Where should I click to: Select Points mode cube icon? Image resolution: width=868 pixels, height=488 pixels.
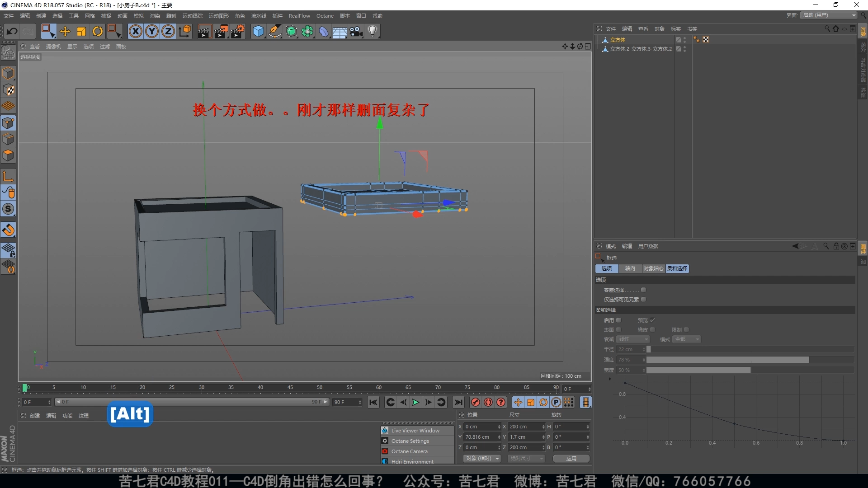point(8,123)
